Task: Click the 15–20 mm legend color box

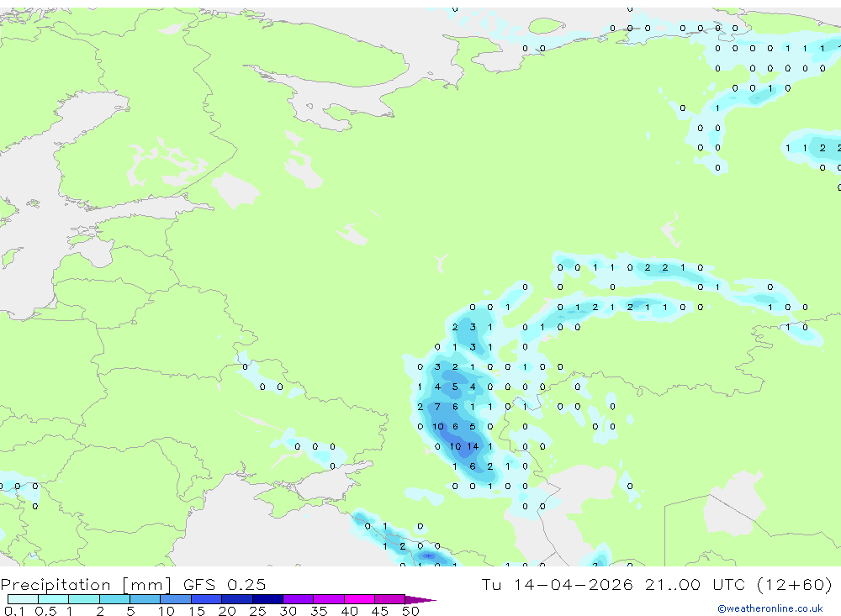Action: (x=207, y=599)
